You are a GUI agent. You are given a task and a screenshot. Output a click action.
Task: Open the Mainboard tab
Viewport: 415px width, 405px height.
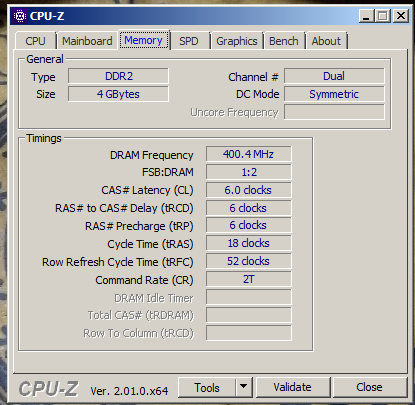click(87, 41)
